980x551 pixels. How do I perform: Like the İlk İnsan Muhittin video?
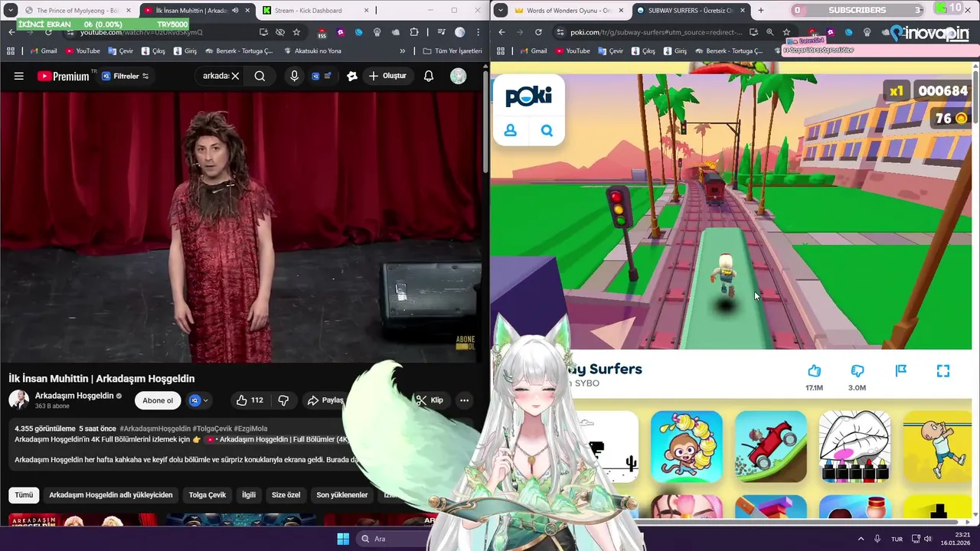tap(250, 400)
